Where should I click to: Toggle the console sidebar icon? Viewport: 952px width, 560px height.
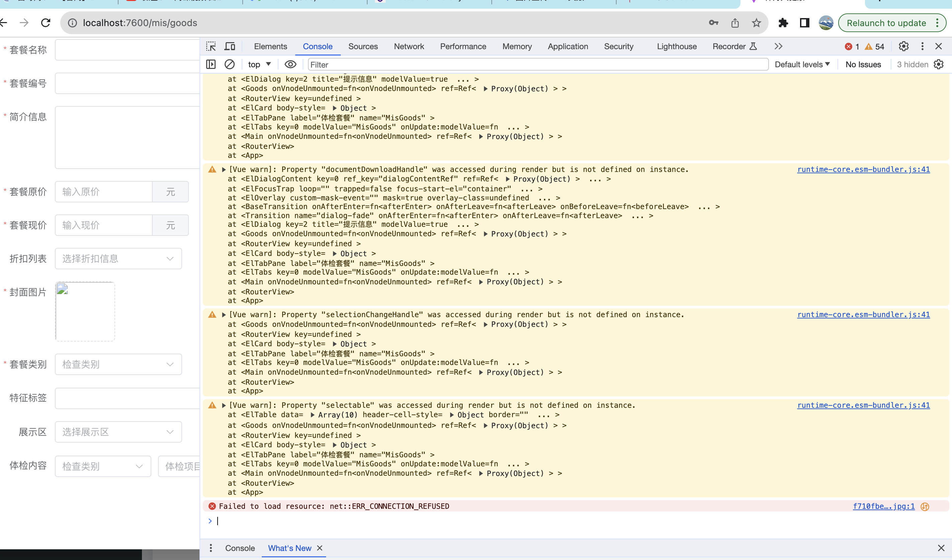coord(211,65)
